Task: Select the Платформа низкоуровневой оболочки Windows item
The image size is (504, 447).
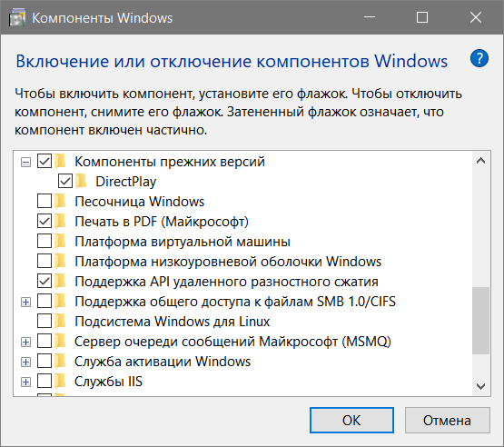Action: (x=228, y=262)
